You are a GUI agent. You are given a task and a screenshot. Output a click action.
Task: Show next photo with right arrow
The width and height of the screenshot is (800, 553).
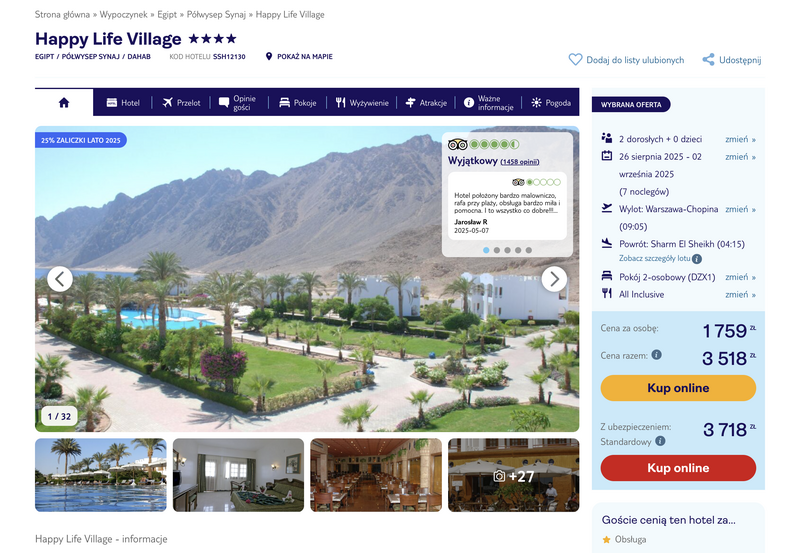[554, 279]
